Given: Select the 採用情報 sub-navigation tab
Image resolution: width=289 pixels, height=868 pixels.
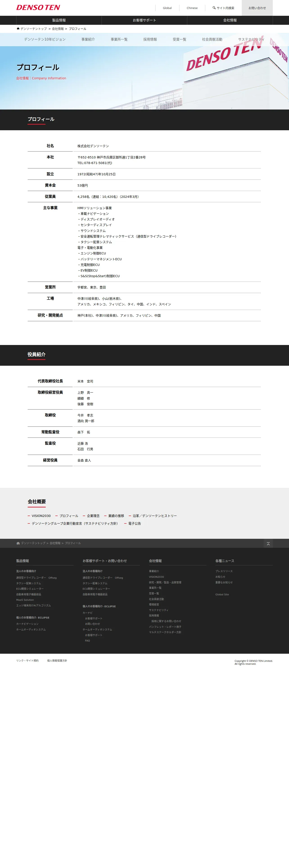Looking at the screenshot, I should pos(150,39).
